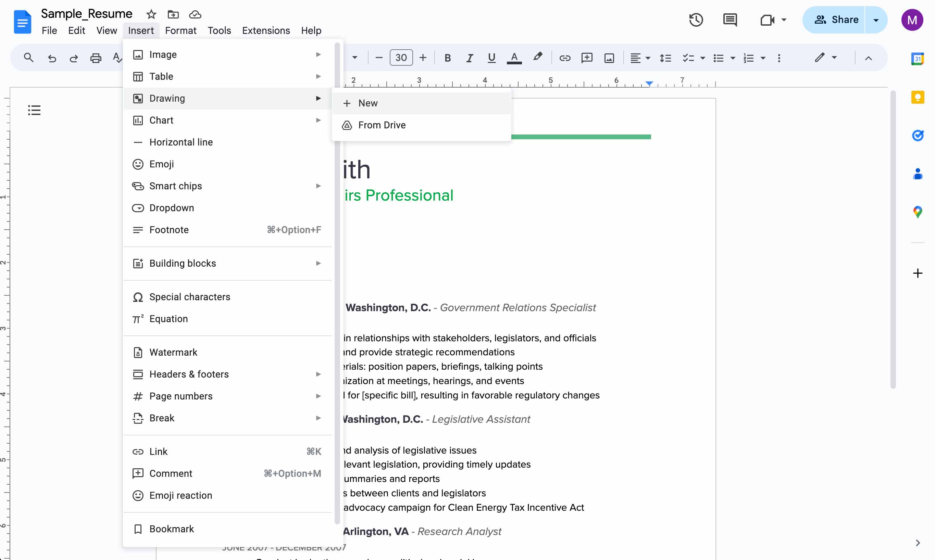This screenshot has height=560, width=935.
Task: Click the Bold formatting icon
Action: (447, 58)
